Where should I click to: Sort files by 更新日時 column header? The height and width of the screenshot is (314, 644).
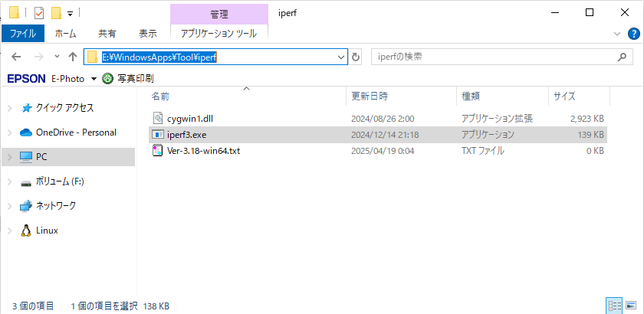pos(370,96)
